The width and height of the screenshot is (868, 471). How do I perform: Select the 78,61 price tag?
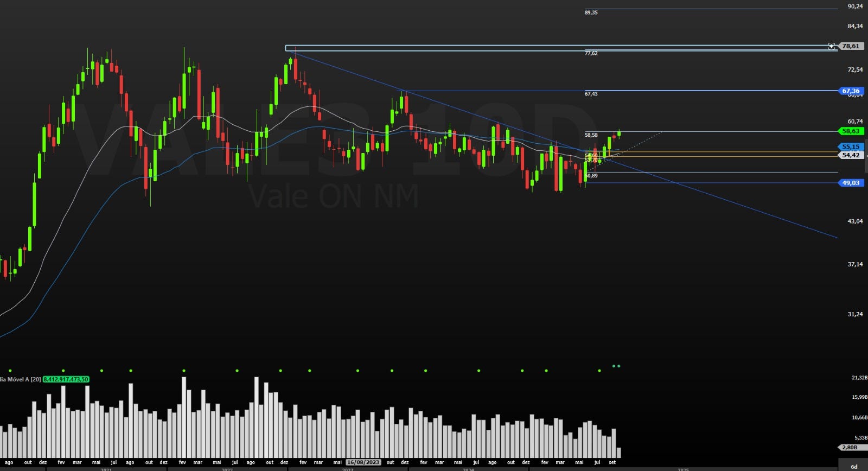pos(851,46)
